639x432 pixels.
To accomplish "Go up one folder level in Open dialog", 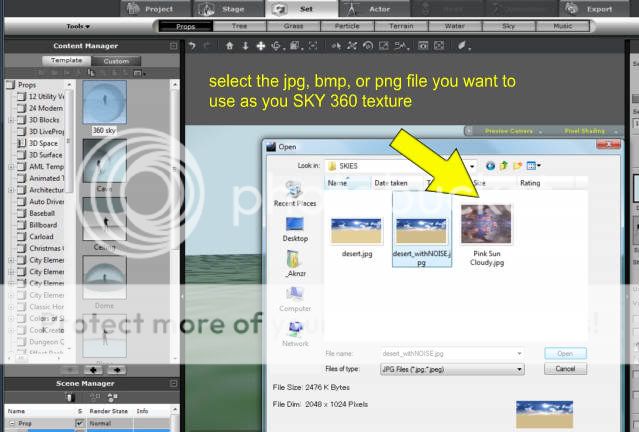I will pos(504,166).
